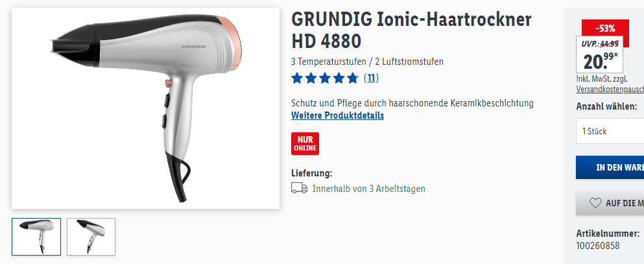Click the NUR ONLINE red badge
This screenshot has width=644, height=264.
pos(305,144)
